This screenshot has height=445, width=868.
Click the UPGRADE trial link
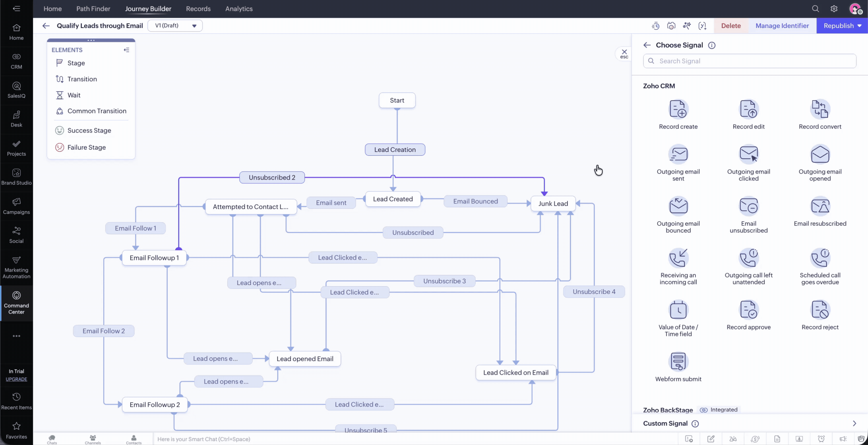[x=16, y=379]
